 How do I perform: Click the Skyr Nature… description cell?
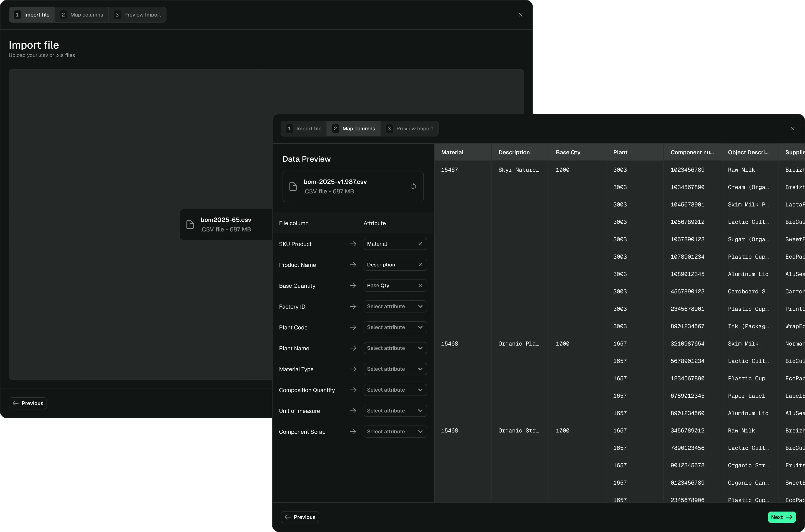(x=519, y=170)
